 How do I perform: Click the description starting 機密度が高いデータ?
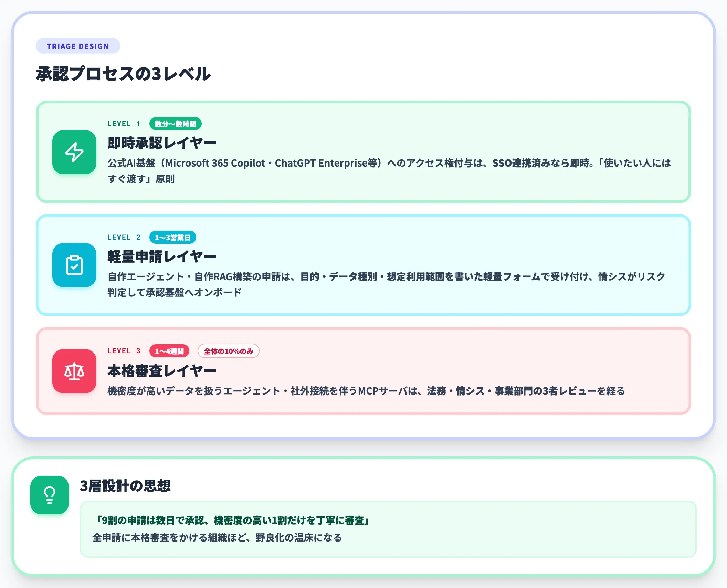click(366, 391)
